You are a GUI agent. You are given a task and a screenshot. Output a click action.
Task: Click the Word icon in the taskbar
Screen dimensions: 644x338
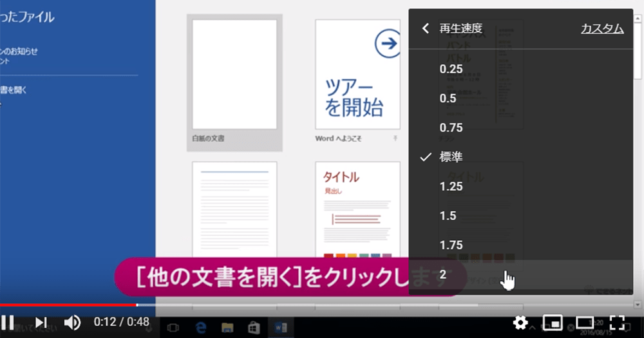(x=281, y=327)
